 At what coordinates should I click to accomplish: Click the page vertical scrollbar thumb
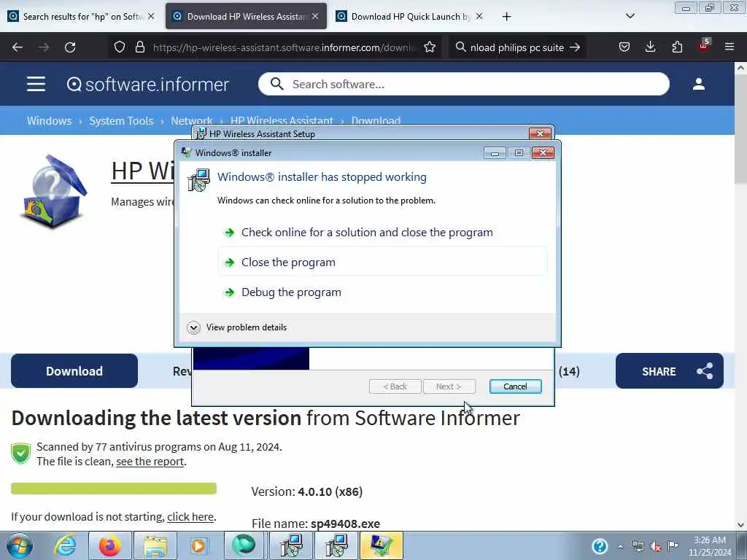tap(740, 128)
